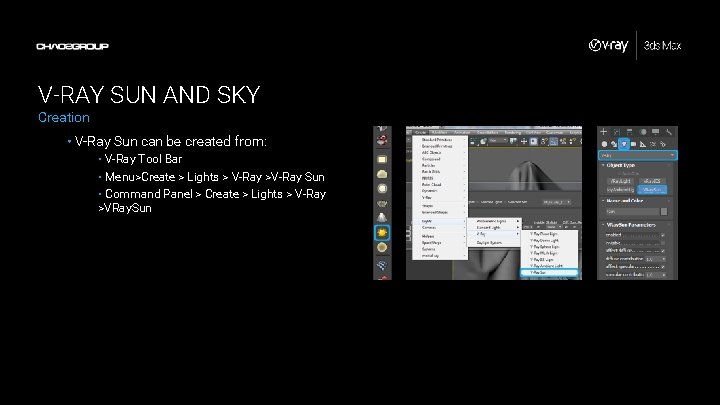
Task: Open Standard Primitives in Create menu
Action: coord(440,140)
